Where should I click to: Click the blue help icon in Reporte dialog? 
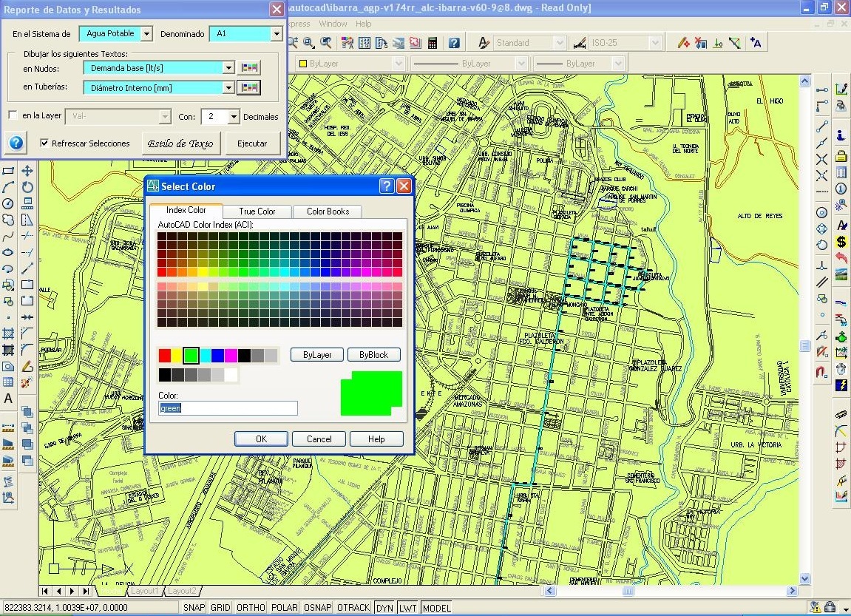pyautogui.click(x=16, y=143)
